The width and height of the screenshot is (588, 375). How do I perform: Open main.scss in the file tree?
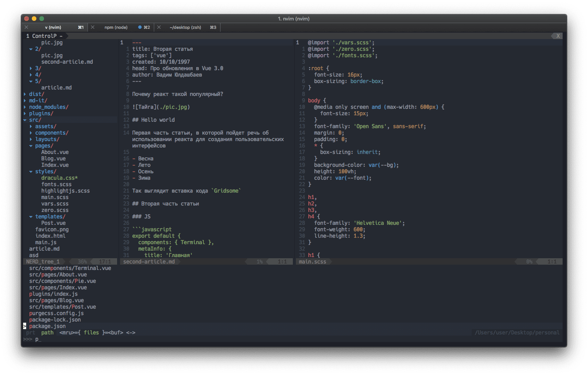point(55,197)
